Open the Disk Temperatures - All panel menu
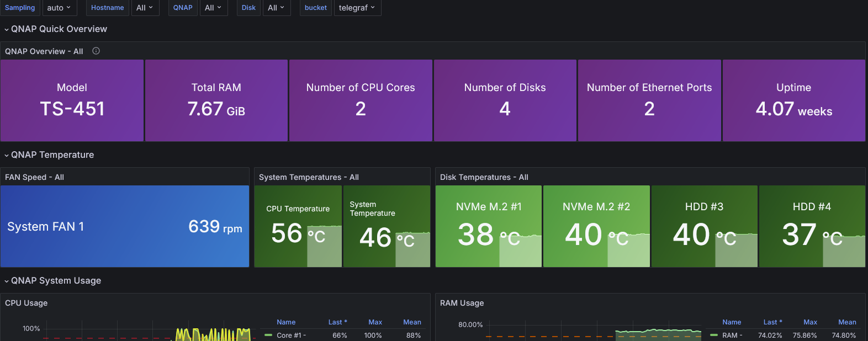The image size is (868, 341). [484, 177]
